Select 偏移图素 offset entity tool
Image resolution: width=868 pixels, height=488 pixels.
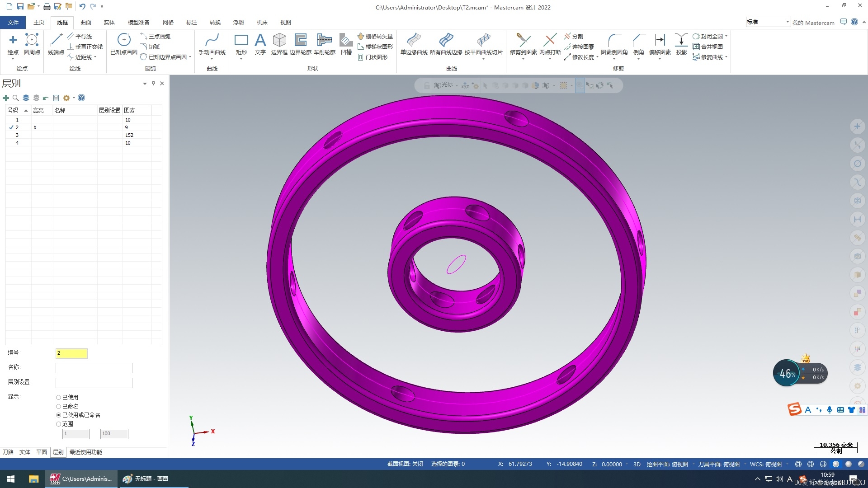pyautogui.click(x=660, y=44)
